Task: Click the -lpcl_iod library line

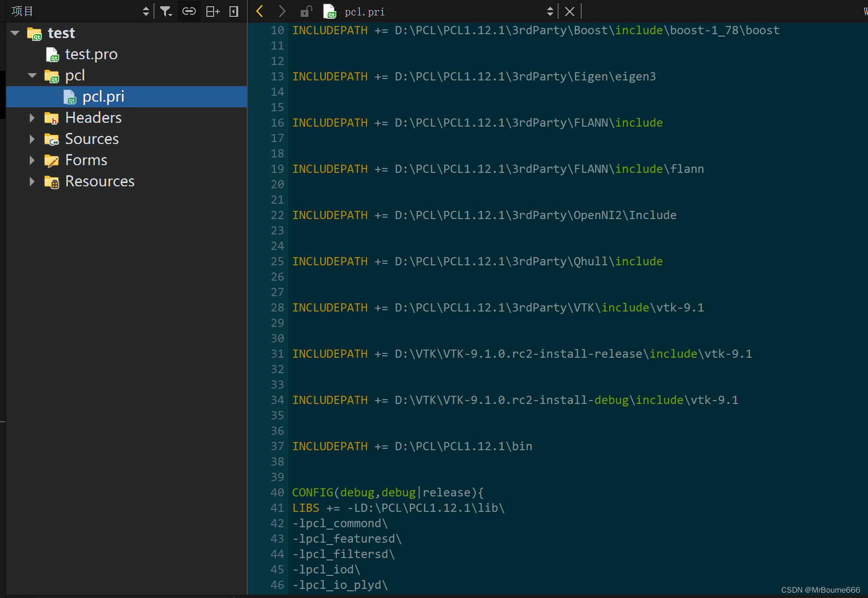Action: 326,570
